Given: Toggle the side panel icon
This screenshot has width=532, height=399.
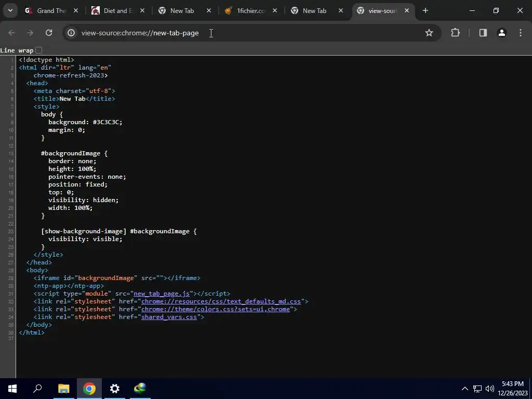Looking at the screenshot, I should point(483,33).
